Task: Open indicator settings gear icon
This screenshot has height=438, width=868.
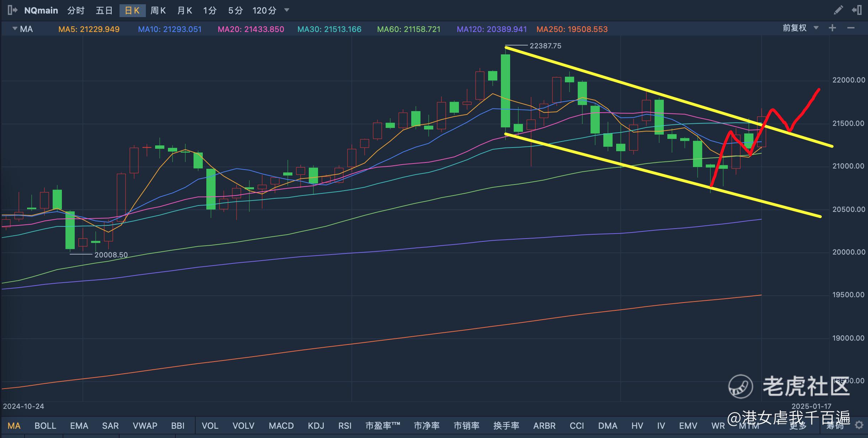Action: 859,425
